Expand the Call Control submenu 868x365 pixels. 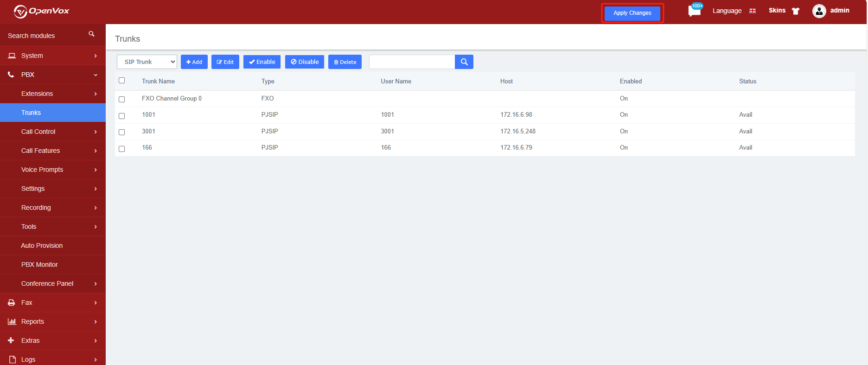(53, 132)
